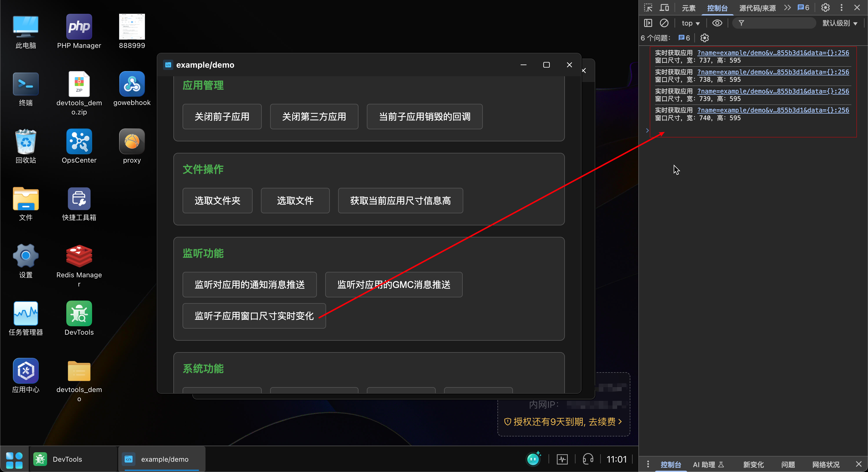Click 选取文件 button
This screenshot has height=472, width=868.
[295, 201]
